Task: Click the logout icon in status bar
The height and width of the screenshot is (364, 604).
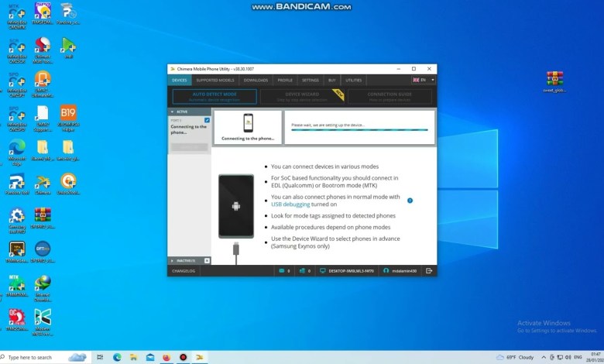Action: 429,271
